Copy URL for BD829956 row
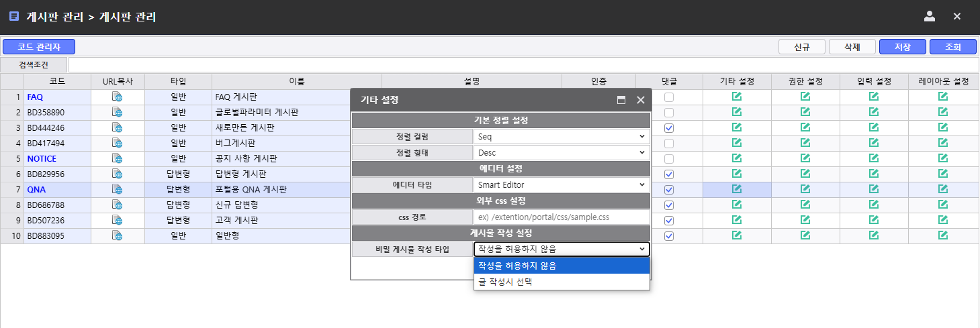This screenshot has width=980, height=328. point(118,174)
